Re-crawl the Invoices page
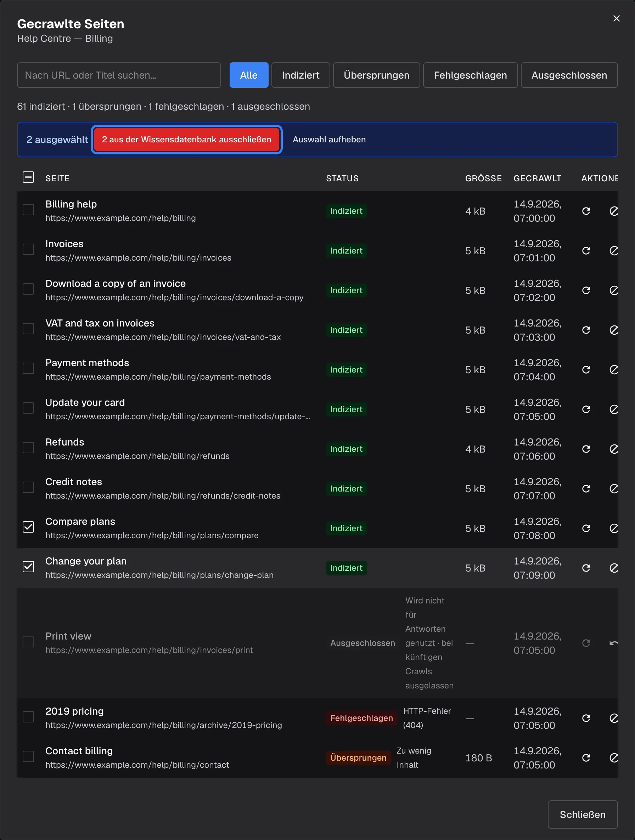Screen dimensions: 635x840 tap(586, 251)
